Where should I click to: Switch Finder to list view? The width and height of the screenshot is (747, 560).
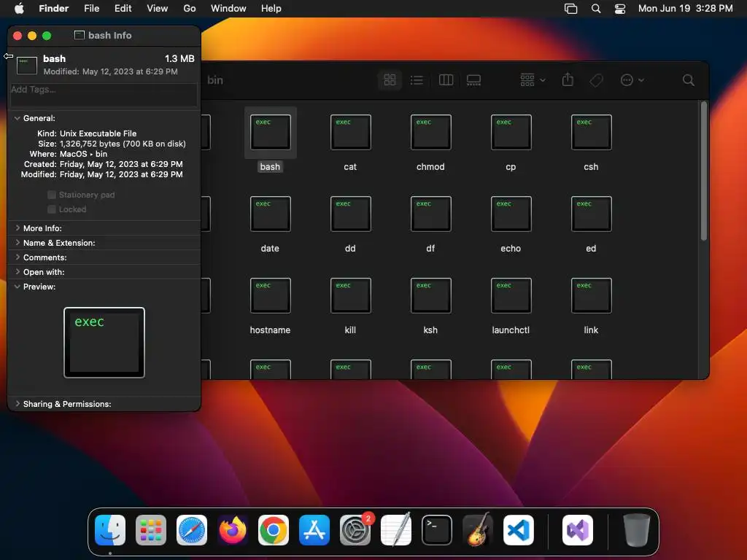(417, 80)
